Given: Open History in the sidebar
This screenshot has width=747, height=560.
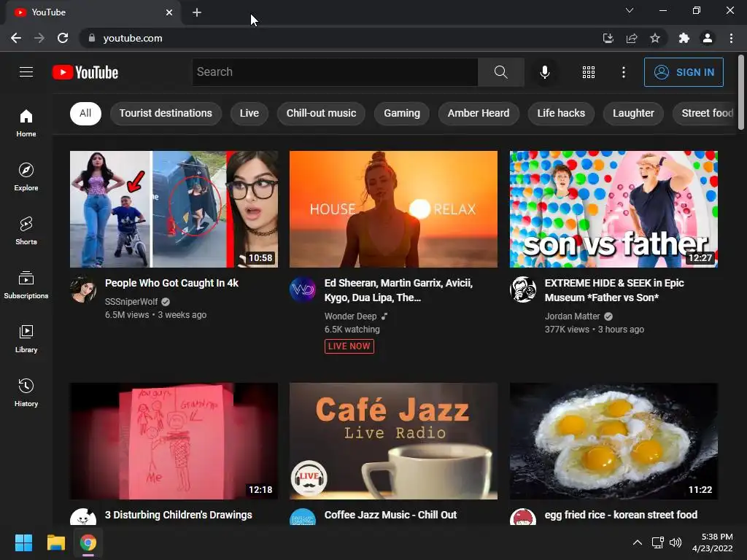Looking at the screenshot, I should [x=26, y=392].
